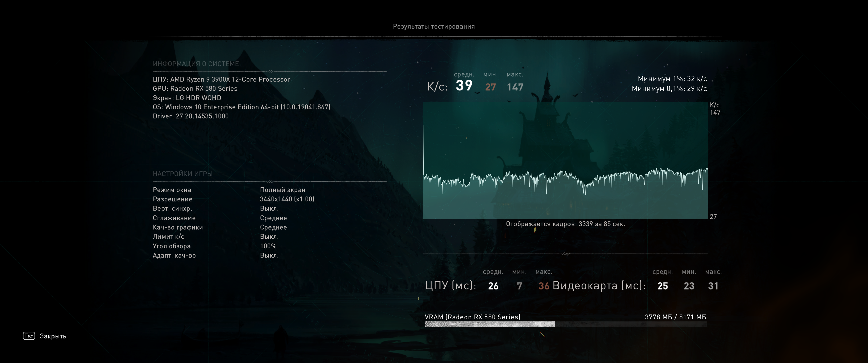Viewport: 868px width, 363px height.
Task: Click the Верт. синхр. setting value
Action: click(269, 209)
